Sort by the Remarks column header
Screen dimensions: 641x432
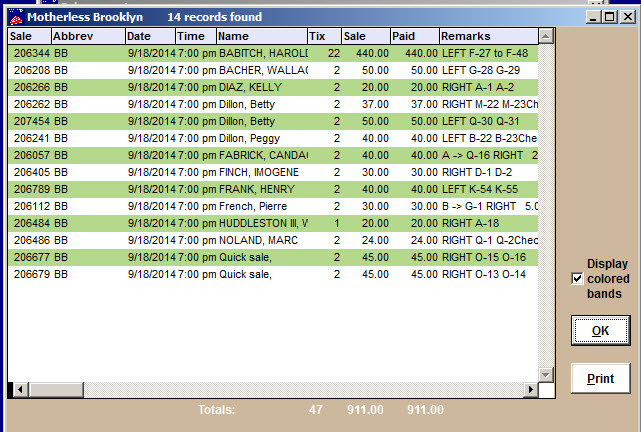click(x=489, y=36)
